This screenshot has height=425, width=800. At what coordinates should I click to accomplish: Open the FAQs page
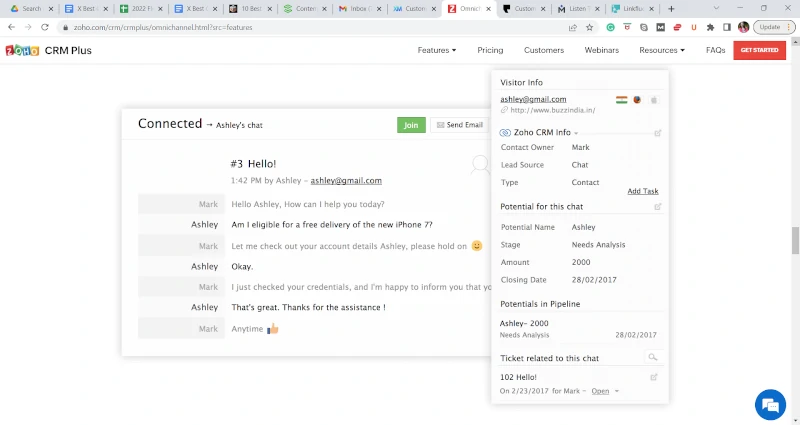(715, 50)
